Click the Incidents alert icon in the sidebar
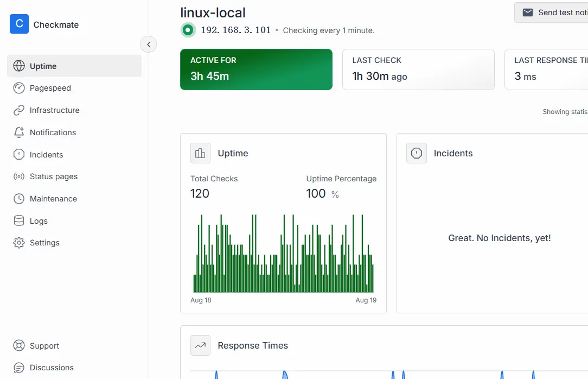 click(x=19, y=155)
